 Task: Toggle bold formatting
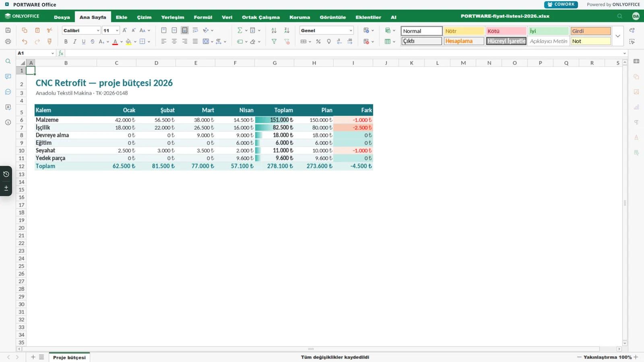click(x=66, y=41)
